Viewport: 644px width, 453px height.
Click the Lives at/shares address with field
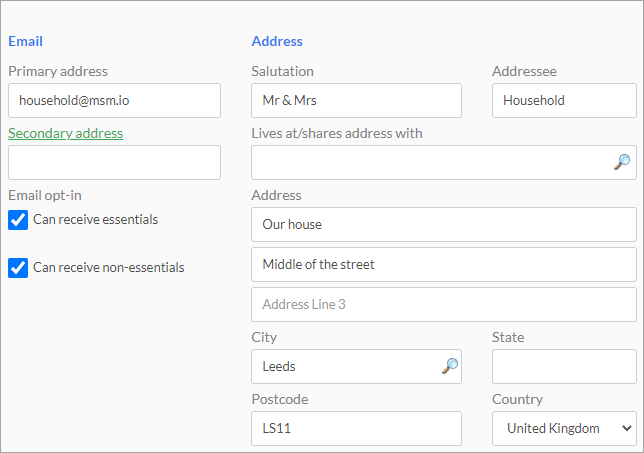444,162
